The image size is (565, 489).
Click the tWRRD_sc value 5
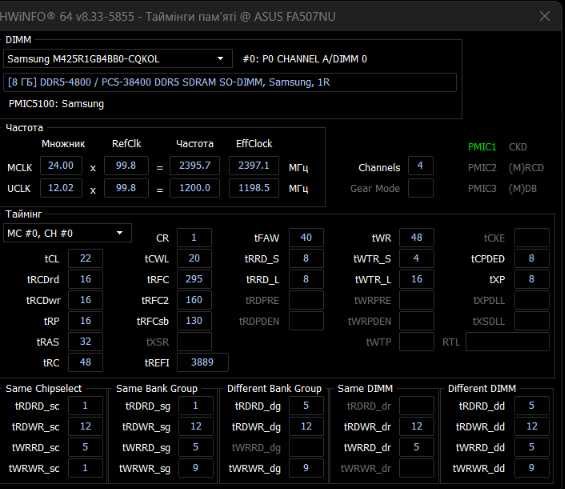85,448
